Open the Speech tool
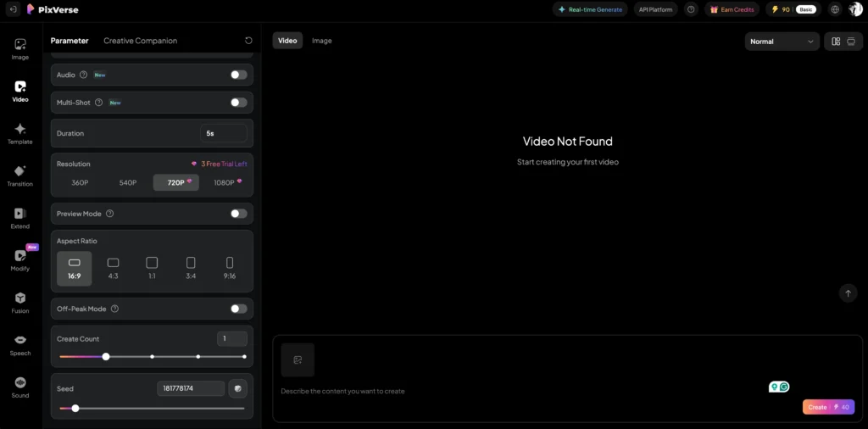The image size is (868, 429). [x=20, y=345]
